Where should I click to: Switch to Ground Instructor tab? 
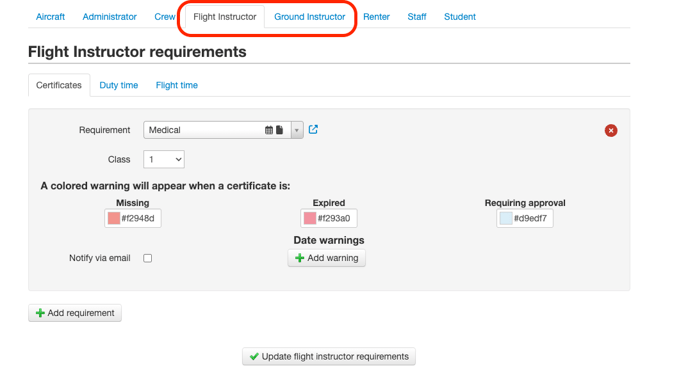point(309,17)
